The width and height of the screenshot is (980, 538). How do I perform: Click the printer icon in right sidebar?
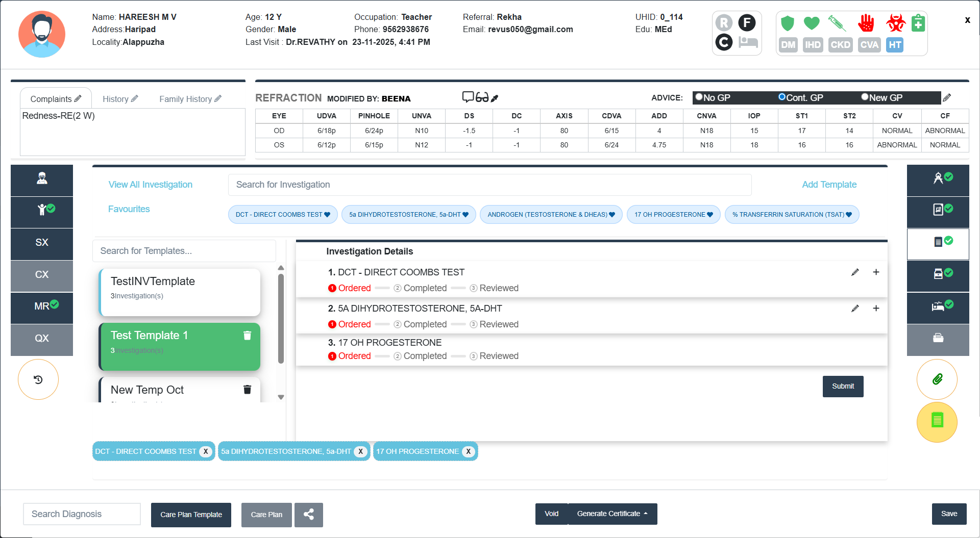(x=938, y=338)
